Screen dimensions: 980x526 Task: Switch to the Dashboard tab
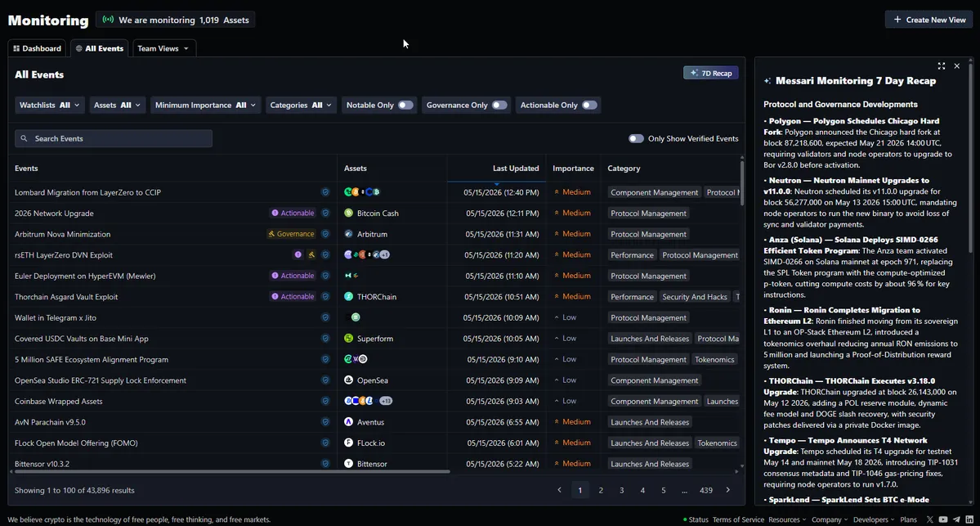(x=38, y=49)
